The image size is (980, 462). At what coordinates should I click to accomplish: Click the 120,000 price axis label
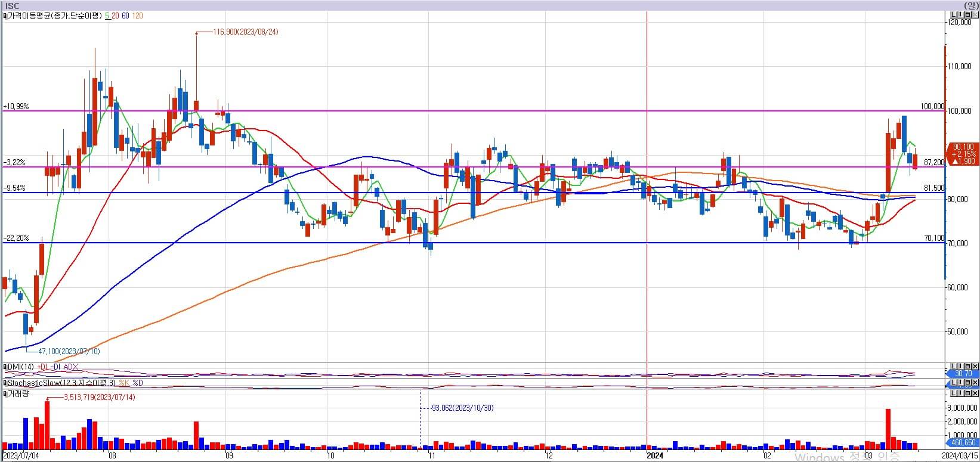click(960, 22)
